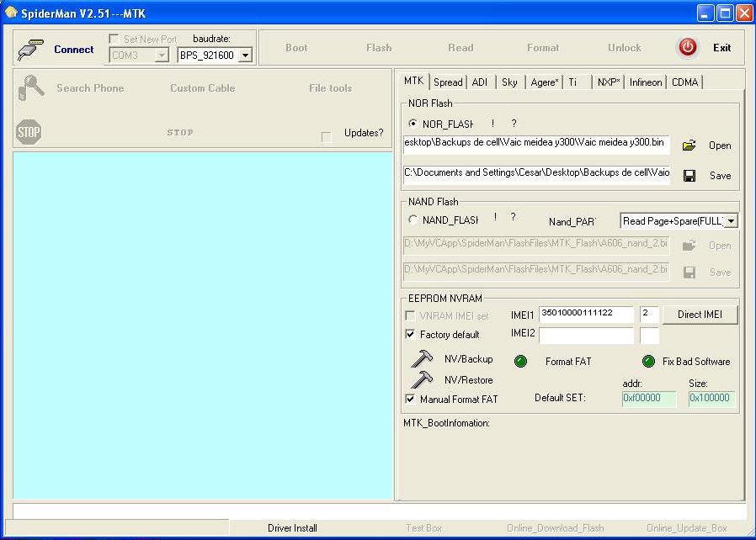Uncheck the Manual Format FAT checkbox
Image resolution: width=756 pixels, height=540 pixels.
(x=410, y=399)
